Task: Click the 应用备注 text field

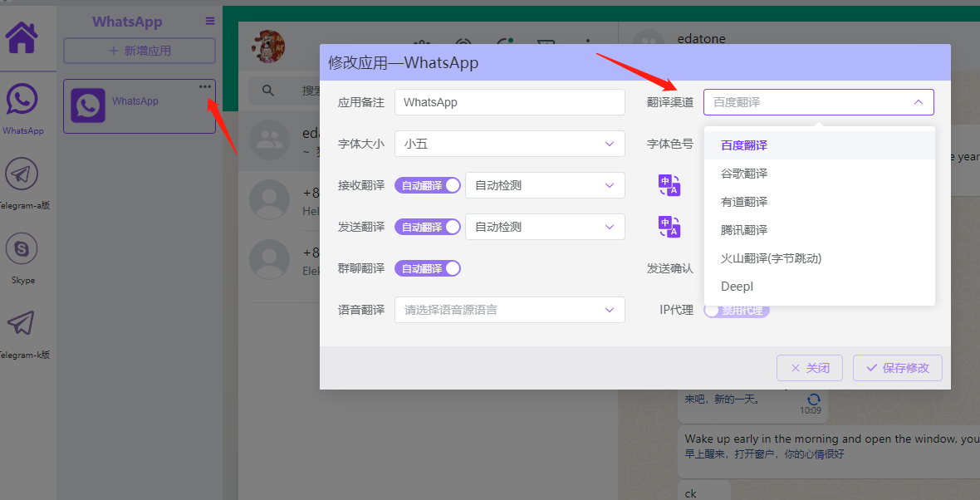Action: (x=509, y=102)
